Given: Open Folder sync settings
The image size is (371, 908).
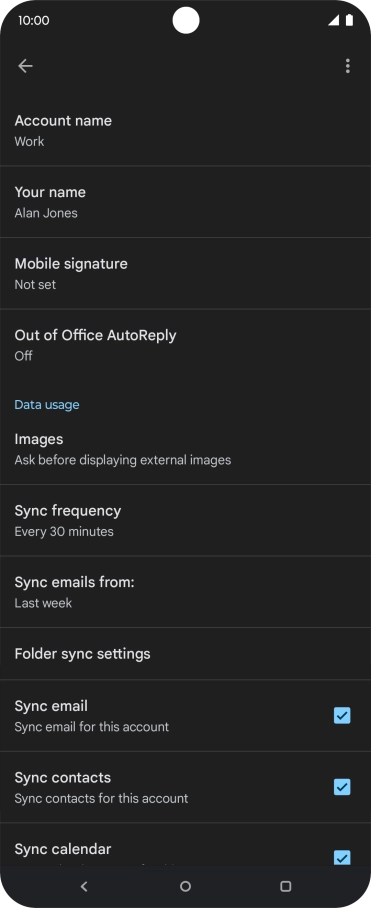Looking at the screenshot, I should (185, 654).
